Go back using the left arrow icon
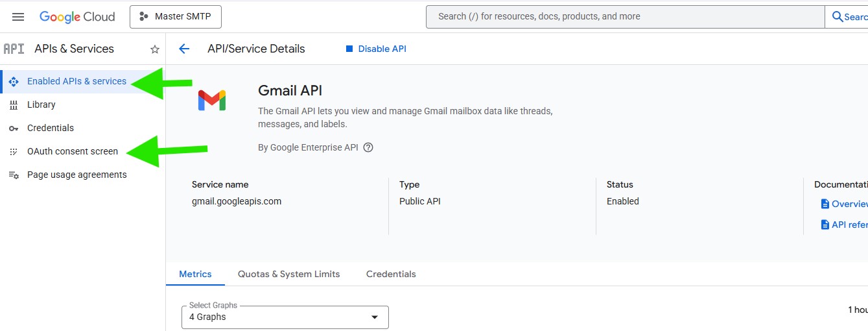The image size is (868, 331). (184, 49)
